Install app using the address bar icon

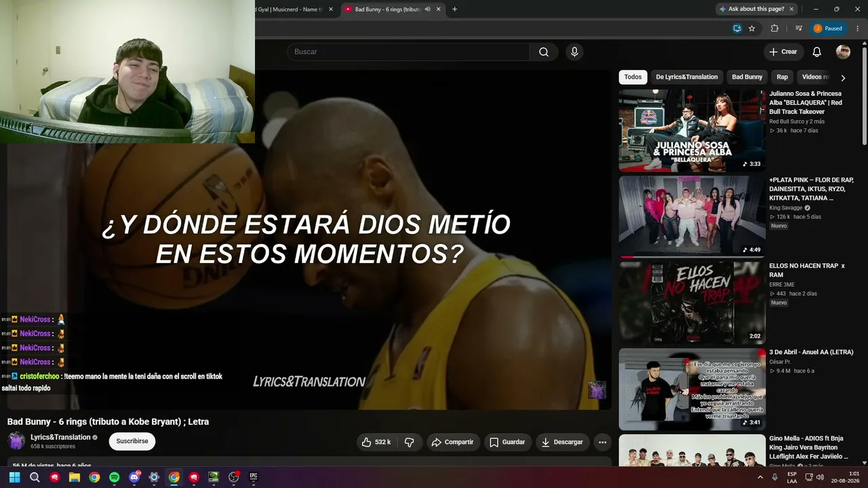tap(737, 28)
